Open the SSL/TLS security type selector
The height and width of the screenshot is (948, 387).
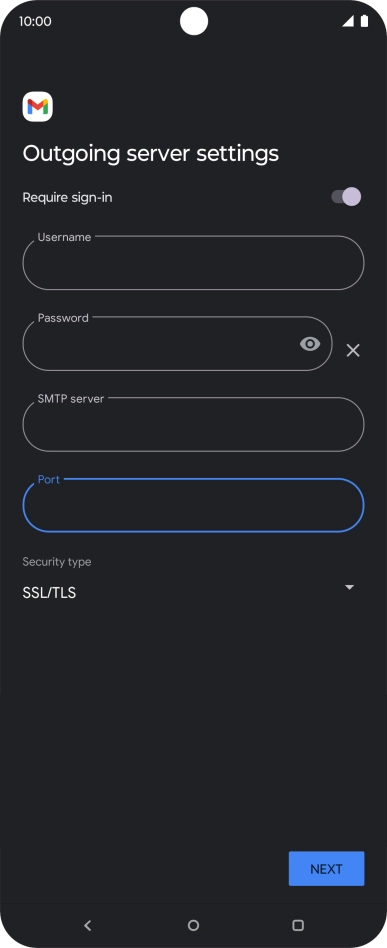coord(189,592)
